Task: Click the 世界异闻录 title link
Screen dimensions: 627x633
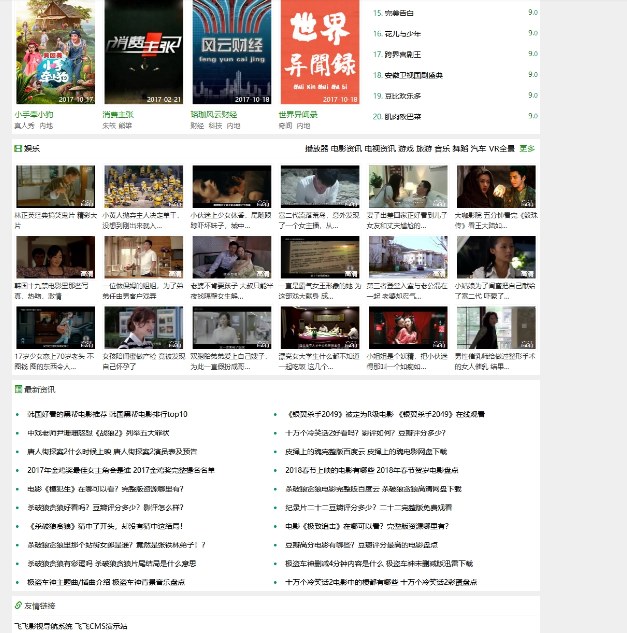Action: (298, 115)
